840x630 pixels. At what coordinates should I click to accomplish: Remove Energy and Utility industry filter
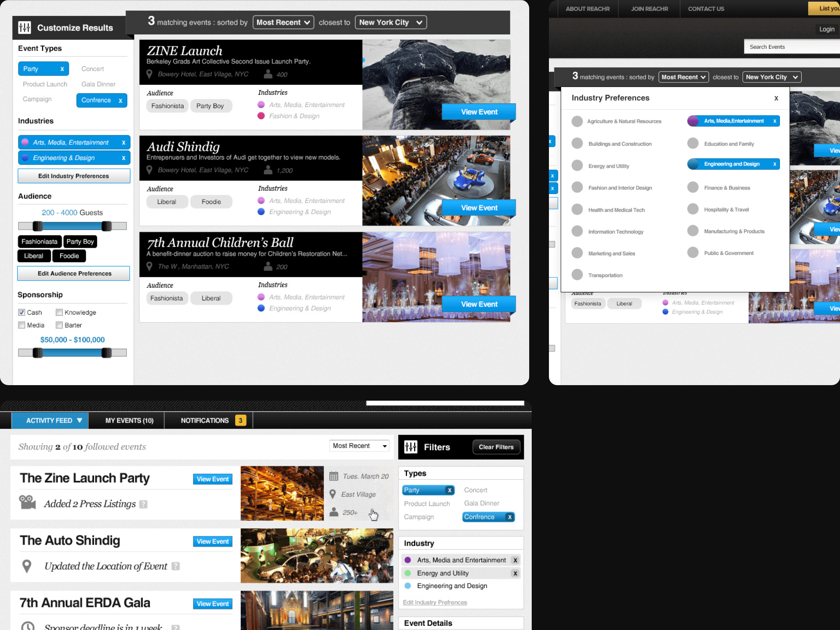(515, 573)
